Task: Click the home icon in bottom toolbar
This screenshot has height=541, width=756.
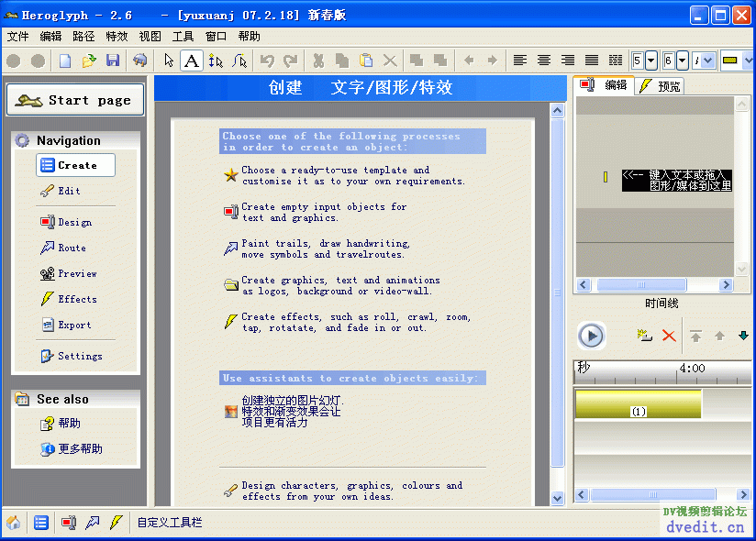Action: 14,523
